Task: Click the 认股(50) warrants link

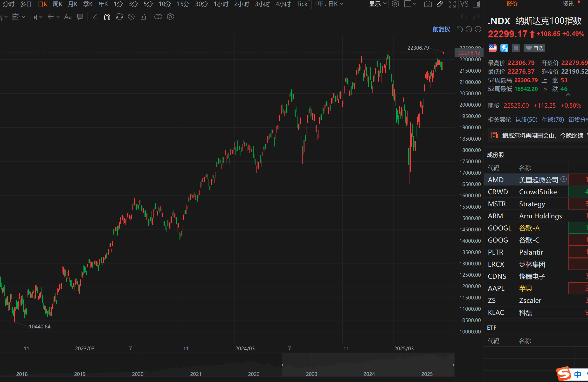Action: [x=526, y=120]
